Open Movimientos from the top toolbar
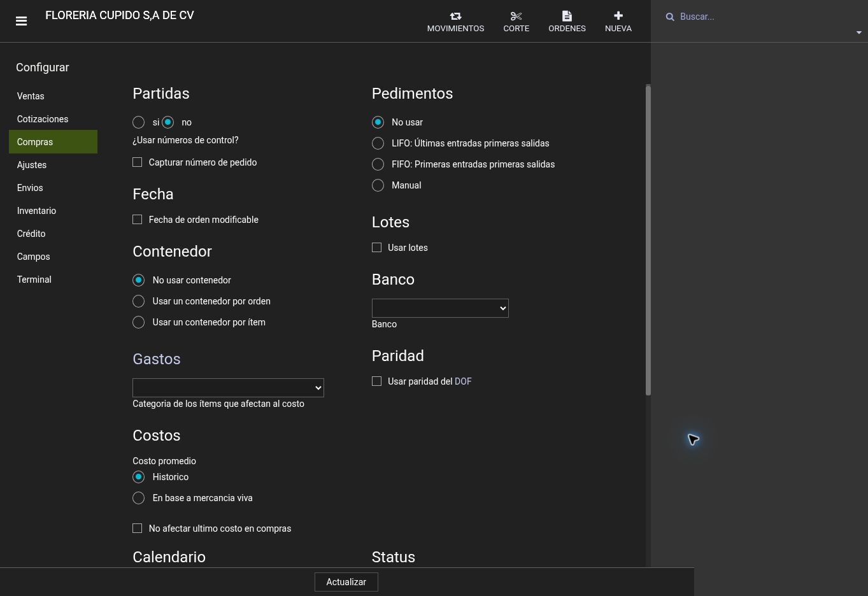The image size is (868, 596). tap(455, 22)
